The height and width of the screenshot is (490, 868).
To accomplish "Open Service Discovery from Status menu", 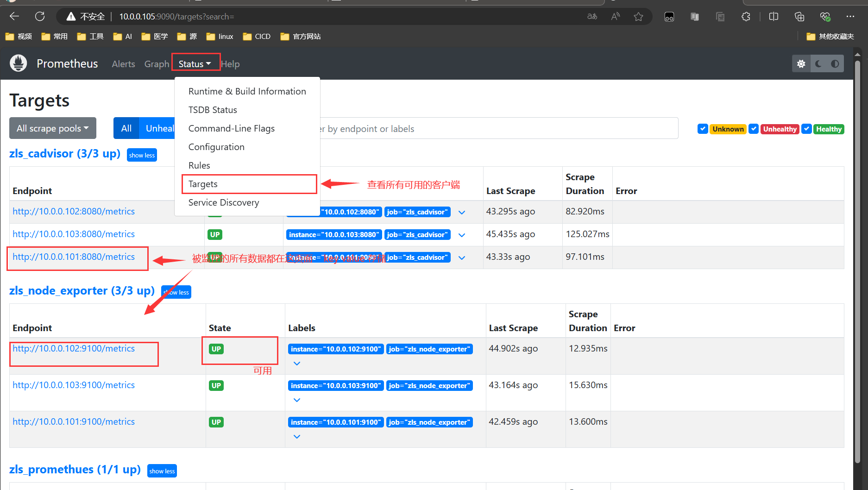I will 247,202.
